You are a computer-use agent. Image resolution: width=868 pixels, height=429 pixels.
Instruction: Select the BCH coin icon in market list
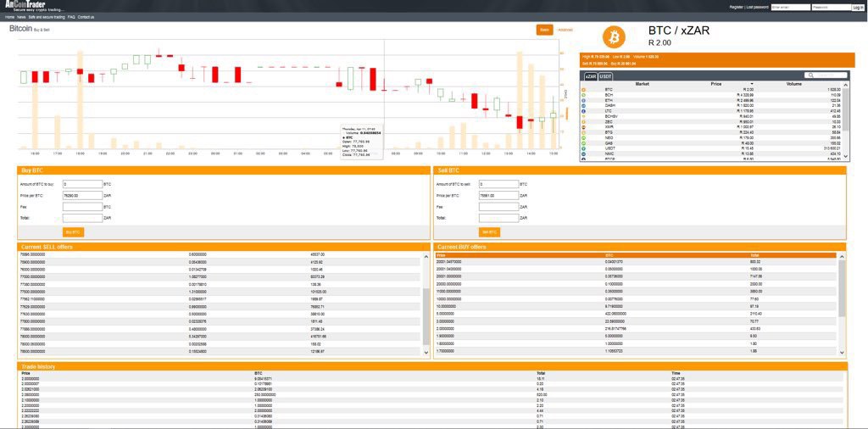(x=583, y=95)
